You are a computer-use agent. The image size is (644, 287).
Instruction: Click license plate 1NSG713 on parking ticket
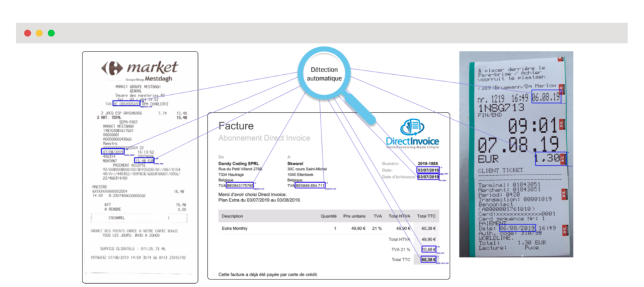click(x=500, y=108)
